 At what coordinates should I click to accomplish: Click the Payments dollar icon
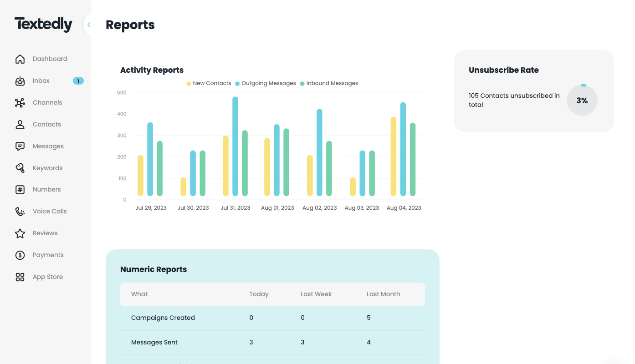[x=20, y=255]
